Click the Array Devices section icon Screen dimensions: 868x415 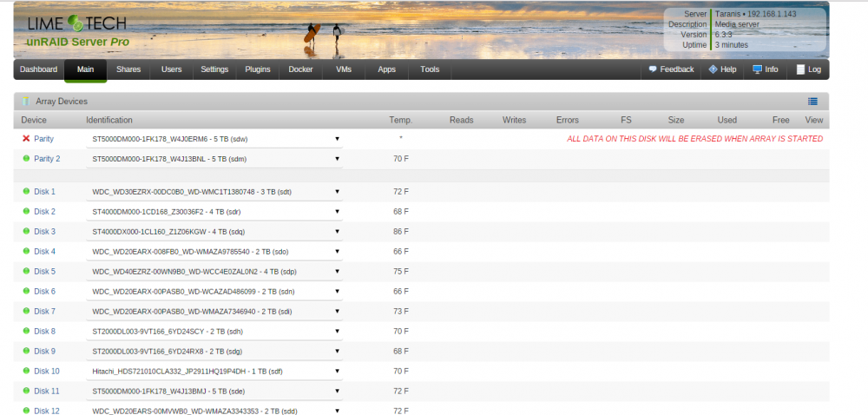[25, 102]
